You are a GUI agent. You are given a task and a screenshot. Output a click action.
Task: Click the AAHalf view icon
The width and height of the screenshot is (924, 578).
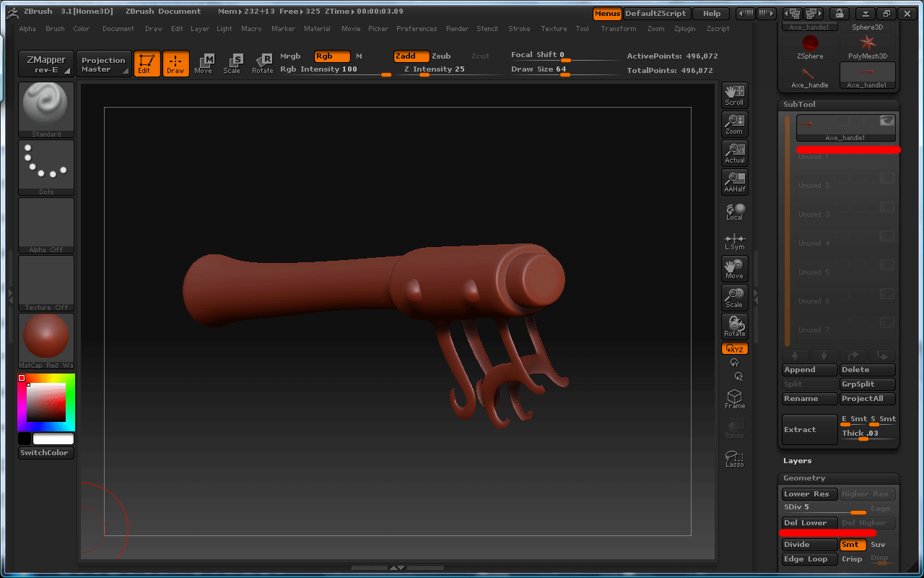[734, 181]
